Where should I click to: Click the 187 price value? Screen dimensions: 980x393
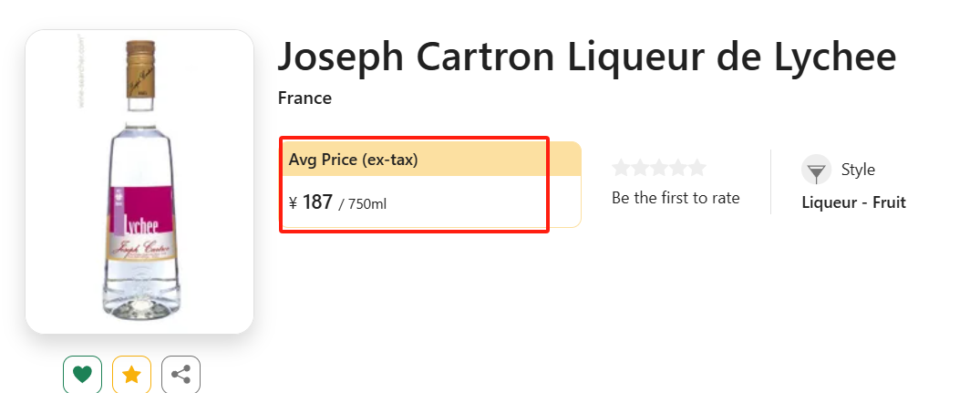tap(317, 202)
